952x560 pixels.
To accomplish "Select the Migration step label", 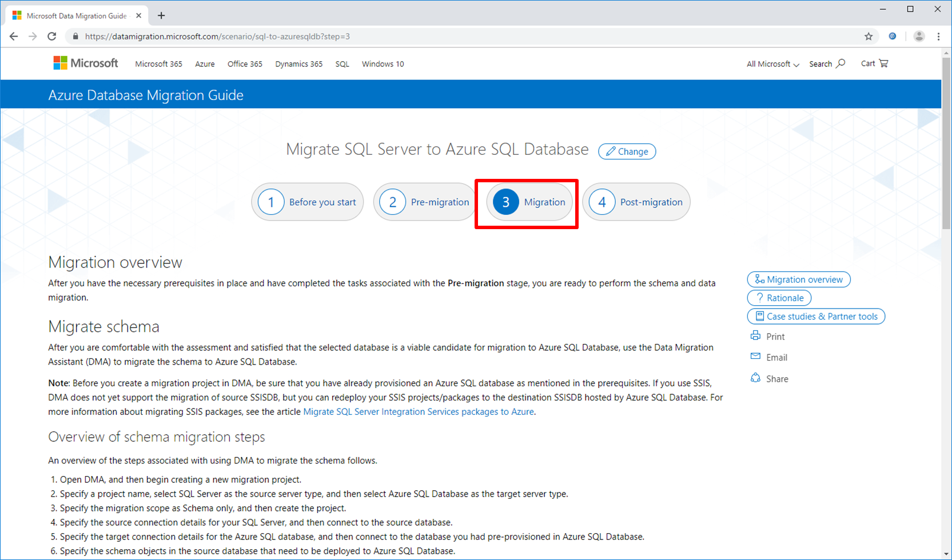I will pos(544,202).
